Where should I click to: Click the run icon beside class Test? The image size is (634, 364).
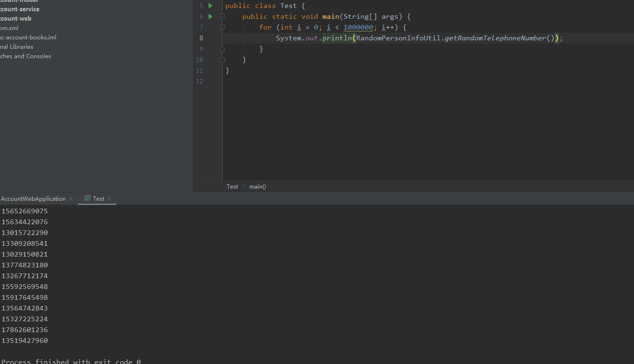[210, 6]
